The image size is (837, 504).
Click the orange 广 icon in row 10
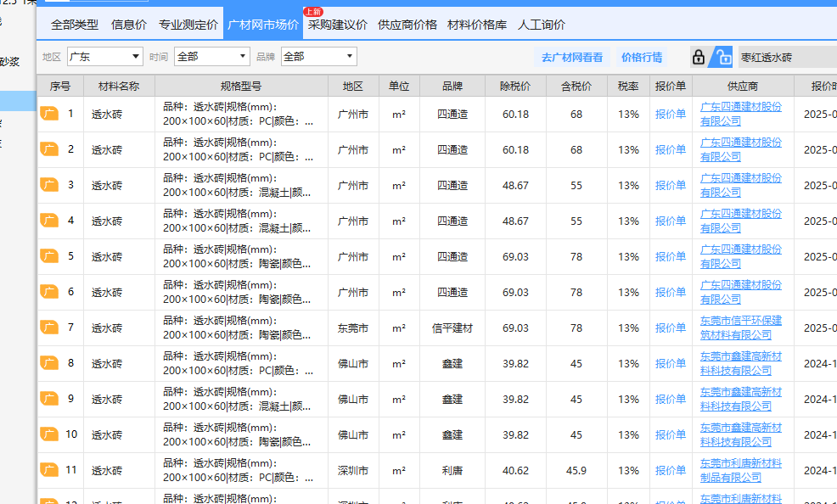pos(49,434)
